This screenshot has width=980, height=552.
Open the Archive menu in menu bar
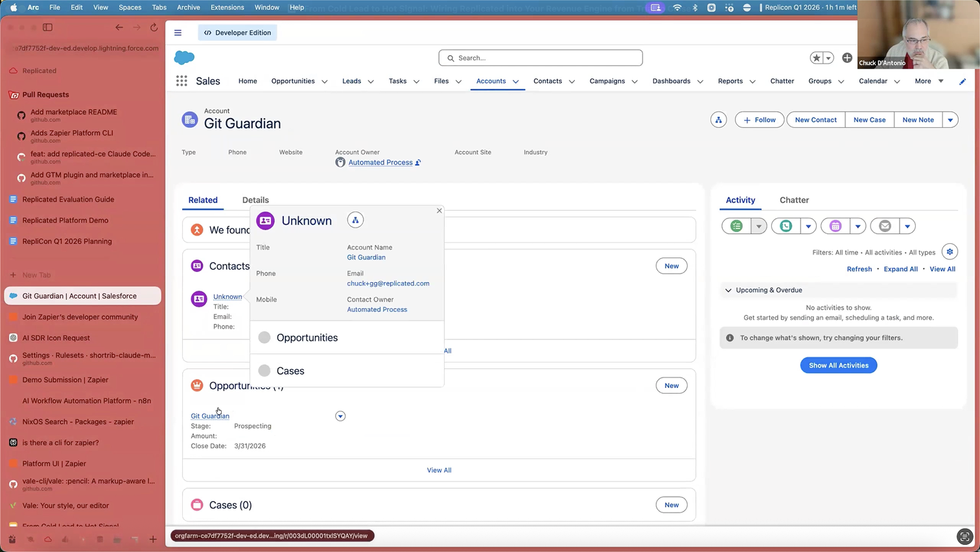click(188, 7)
